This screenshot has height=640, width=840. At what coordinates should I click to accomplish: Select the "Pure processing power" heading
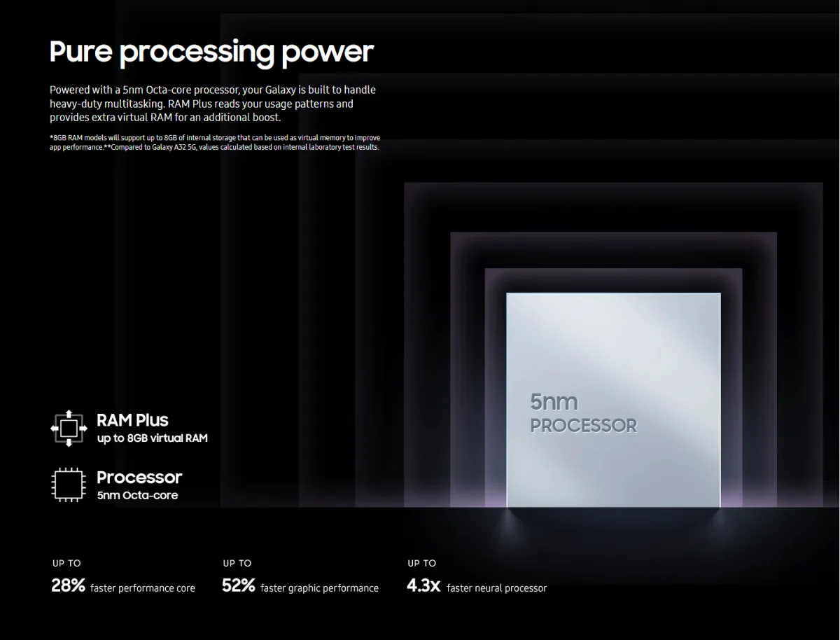coord(211,52)
